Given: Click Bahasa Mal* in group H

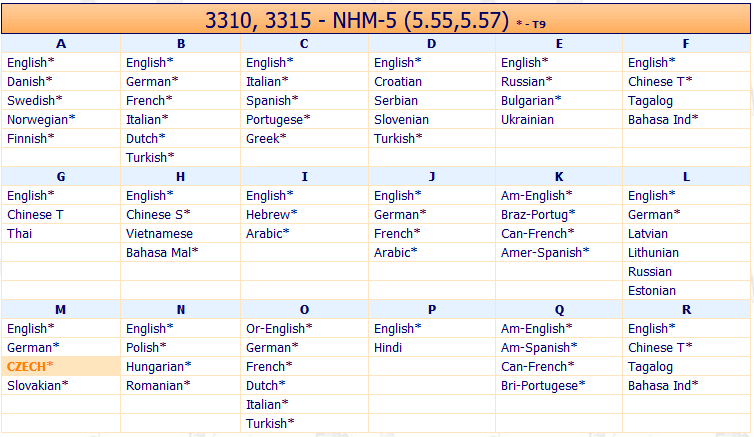Looking at the screenshot, I should (x=162, y=252).
